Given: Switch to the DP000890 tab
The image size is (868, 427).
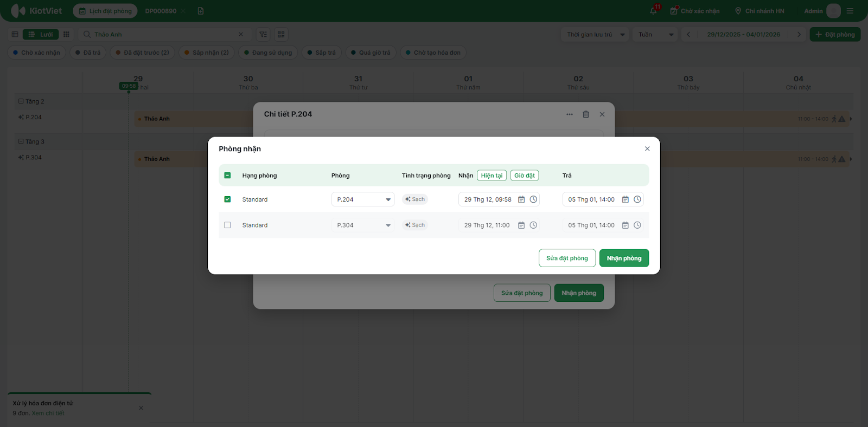Looking at the screenshot, I should [x=161, y=11].
